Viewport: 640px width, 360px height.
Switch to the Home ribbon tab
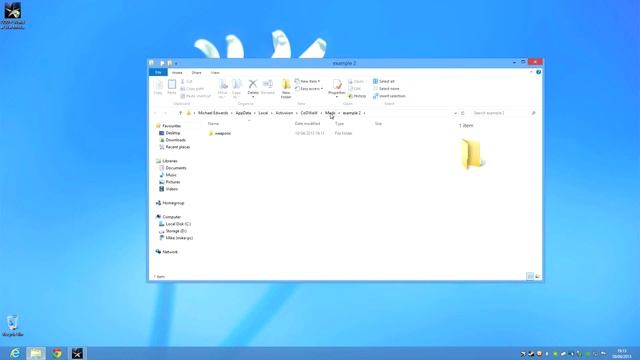pos(177,73)
